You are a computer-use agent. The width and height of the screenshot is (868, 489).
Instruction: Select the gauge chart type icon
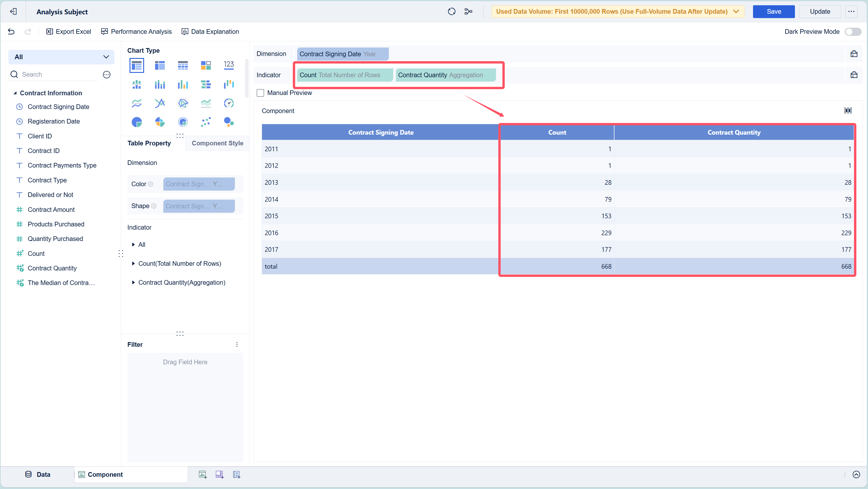[228, 103]
